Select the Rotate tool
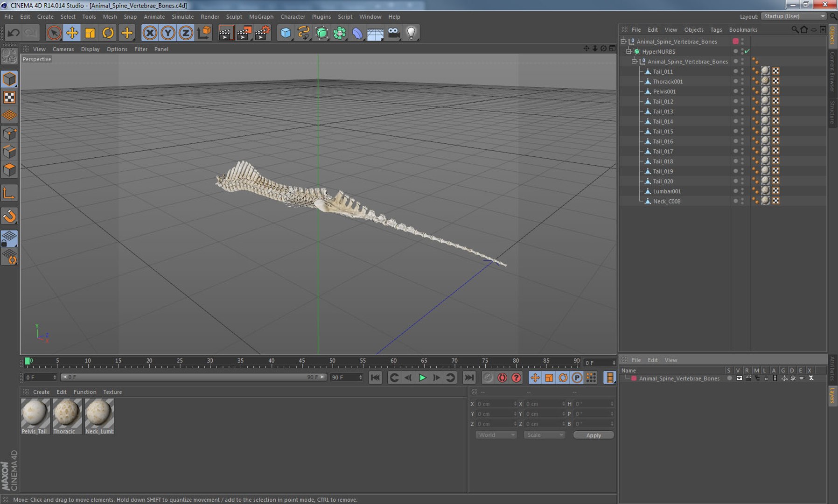Image resolution: width=838 pixels, height=504 pixels. 108,33
